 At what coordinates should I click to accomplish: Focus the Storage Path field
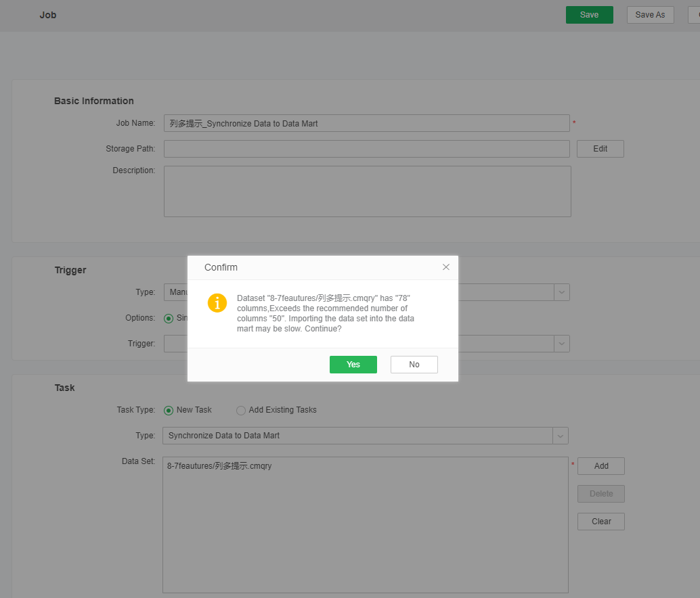[366, 149]
